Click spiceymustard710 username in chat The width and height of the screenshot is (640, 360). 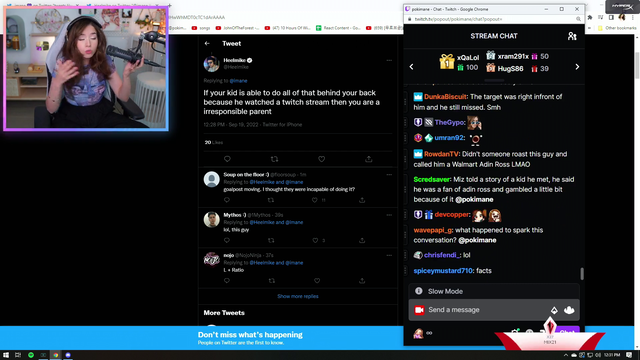point(443,271)
